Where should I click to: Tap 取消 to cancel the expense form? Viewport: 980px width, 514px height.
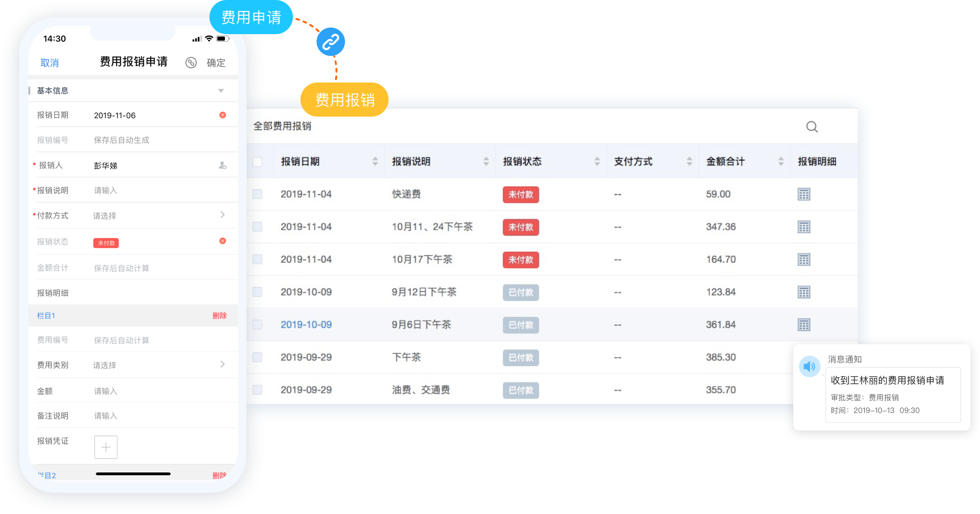point(49,63)
